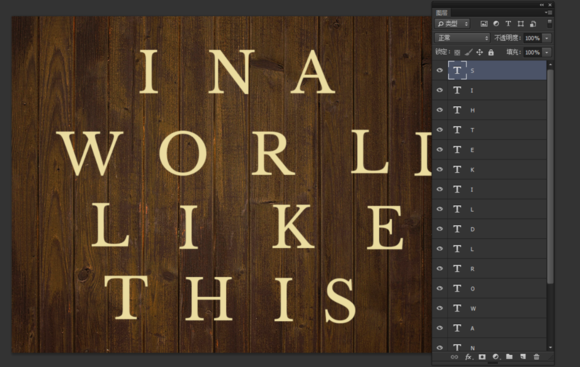This screenshot has width=580, height=367.
Task: Click the layers list scroll-up arrow
Action: [x=550, y=64]
